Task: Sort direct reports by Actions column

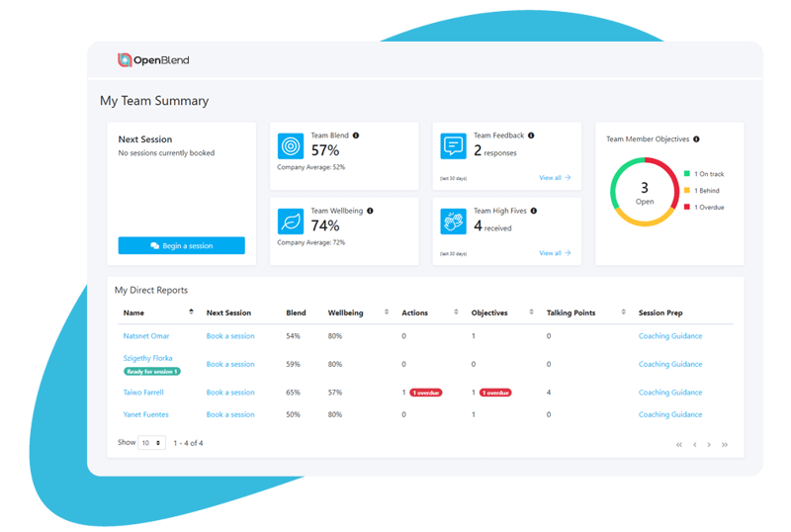Action: click(x=456, y=311)
